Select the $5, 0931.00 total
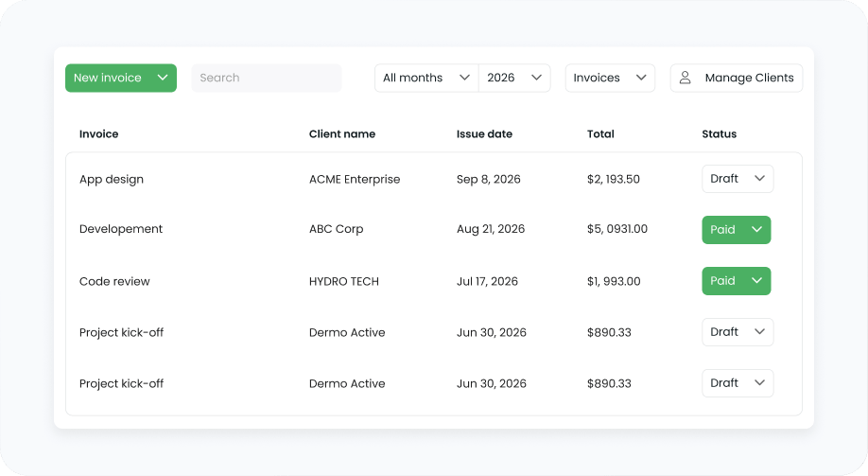This screenshot has height=476, width=868. (x=617, y=229)
